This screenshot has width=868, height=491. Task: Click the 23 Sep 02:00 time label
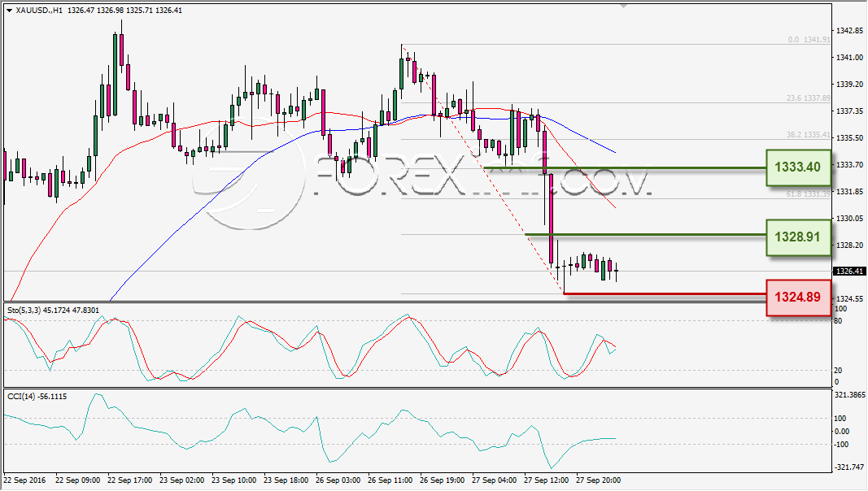tap(181, 480)
